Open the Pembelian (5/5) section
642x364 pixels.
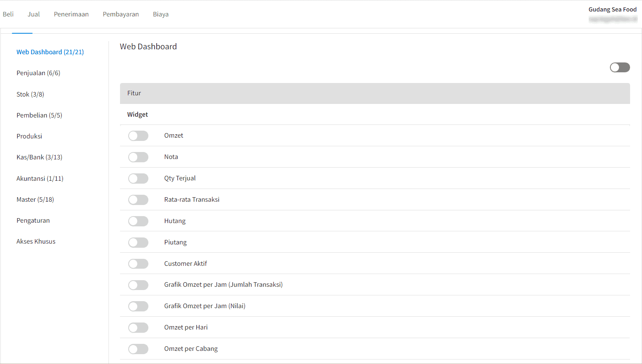click(x=39, y=115)
